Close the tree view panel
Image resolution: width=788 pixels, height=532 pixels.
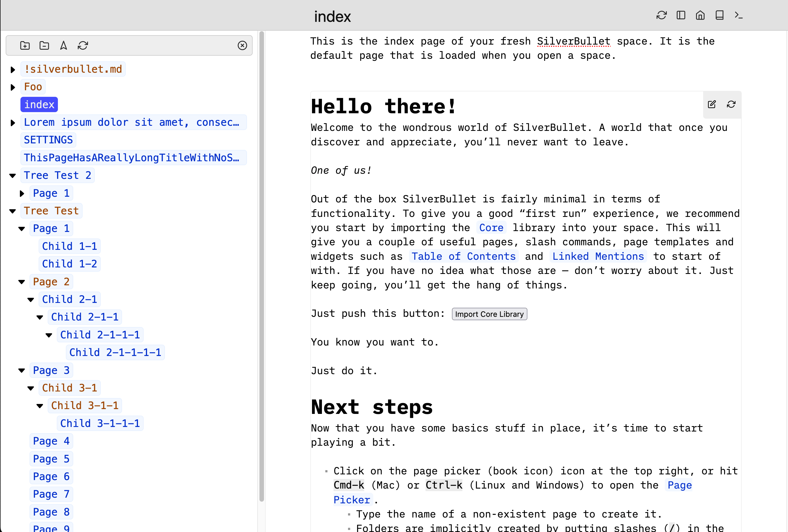242,45
